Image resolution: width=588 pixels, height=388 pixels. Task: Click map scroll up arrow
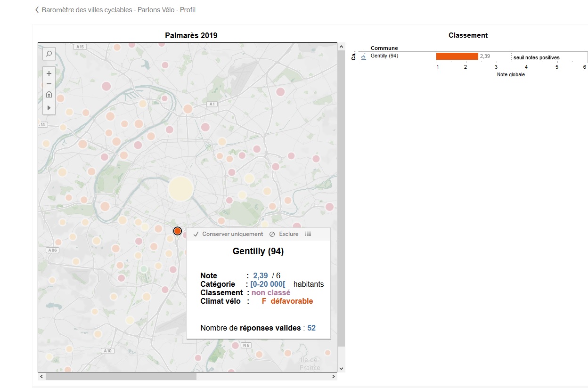(x=341, y=46)
